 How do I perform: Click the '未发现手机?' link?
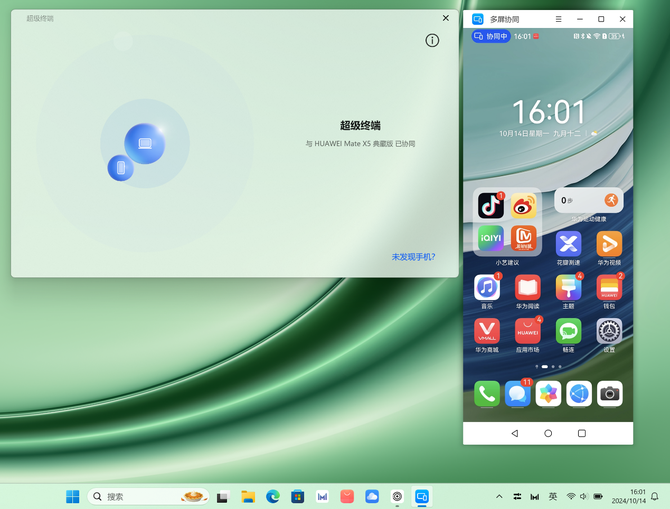[x=413, y=257]
